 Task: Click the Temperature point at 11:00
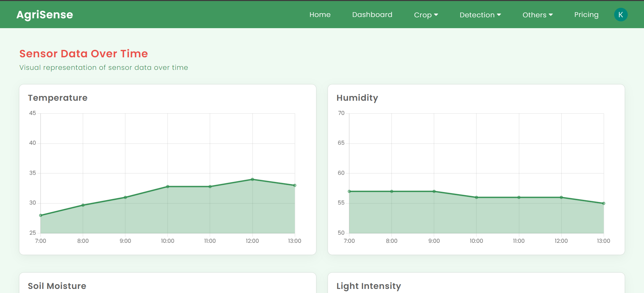(x=210, y=187)
